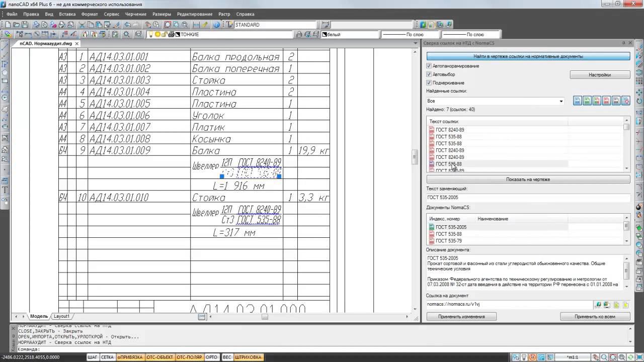Open Настройки in the NormaCS panel

tap(600, 74)
